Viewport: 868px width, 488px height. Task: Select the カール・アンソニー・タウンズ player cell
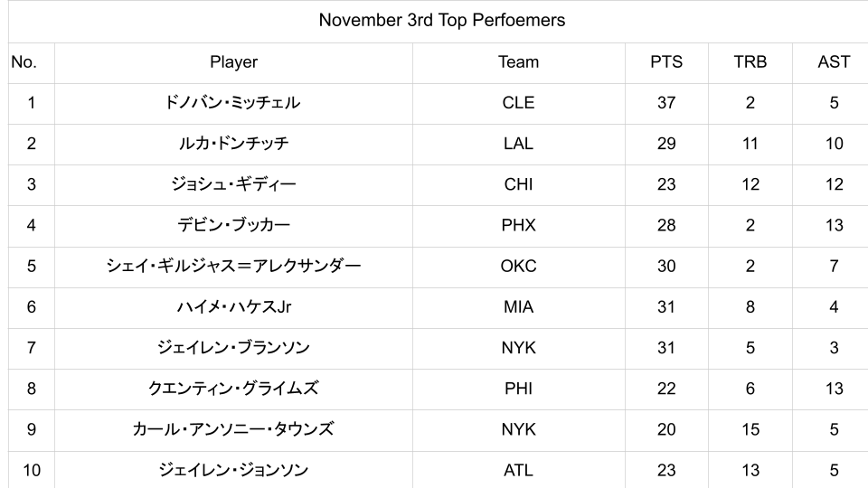click(233, 429)
